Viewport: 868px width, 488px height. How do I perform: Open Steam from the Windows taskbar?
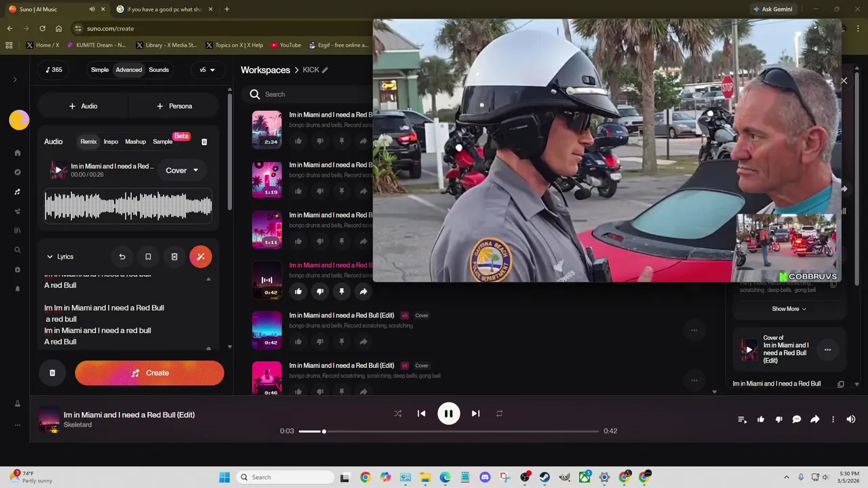[x=545, y=477]
